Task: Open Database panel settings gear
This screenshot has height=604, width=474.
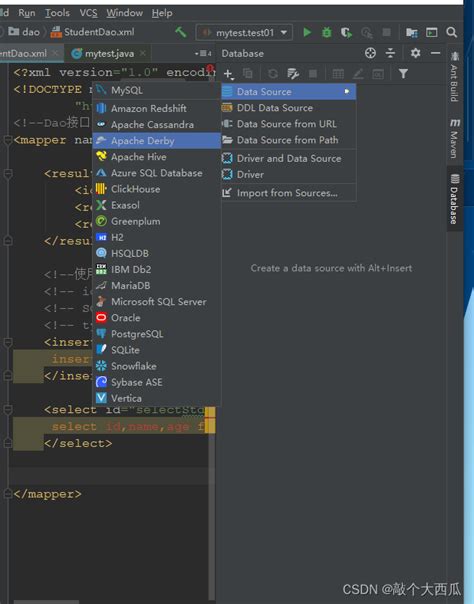Action: pyautogui.click(x=415, y=53)
